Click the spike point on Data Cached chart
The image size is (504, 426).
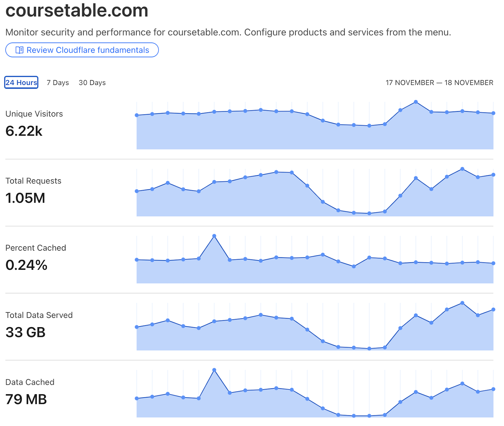coord(214,370)
